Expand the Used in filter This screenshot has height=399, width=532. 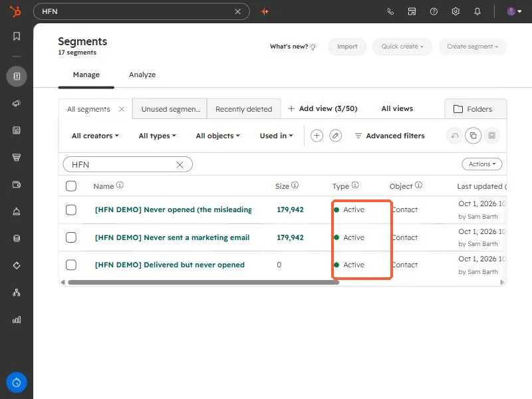point(276,136)
